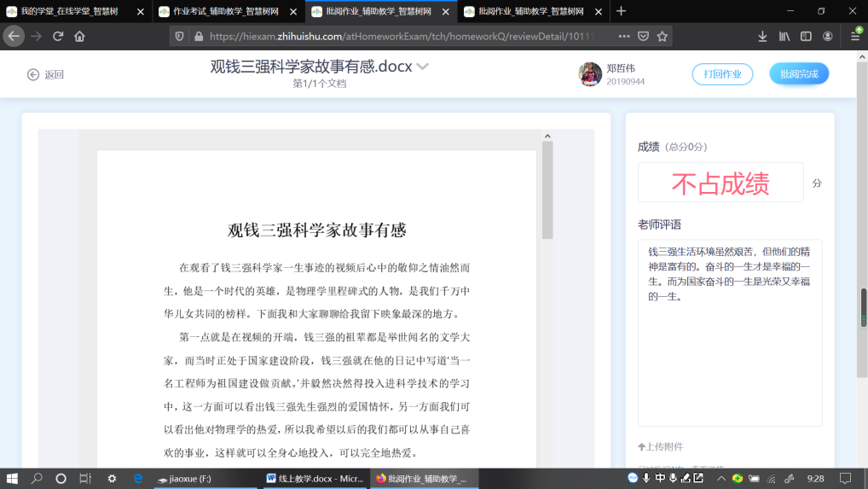Click student 郑哲伟's avatar picture

point(590,74)
